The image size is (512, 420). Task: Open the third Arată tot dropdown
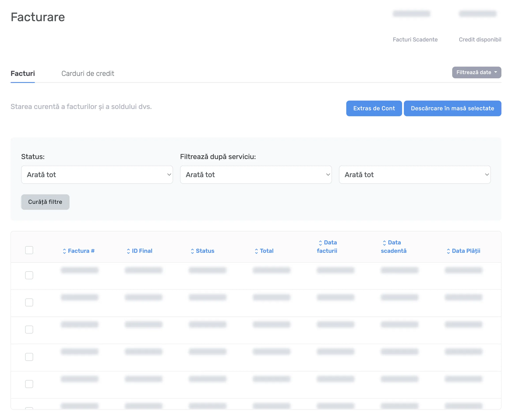pyautogui.click(x=415, y=175)
